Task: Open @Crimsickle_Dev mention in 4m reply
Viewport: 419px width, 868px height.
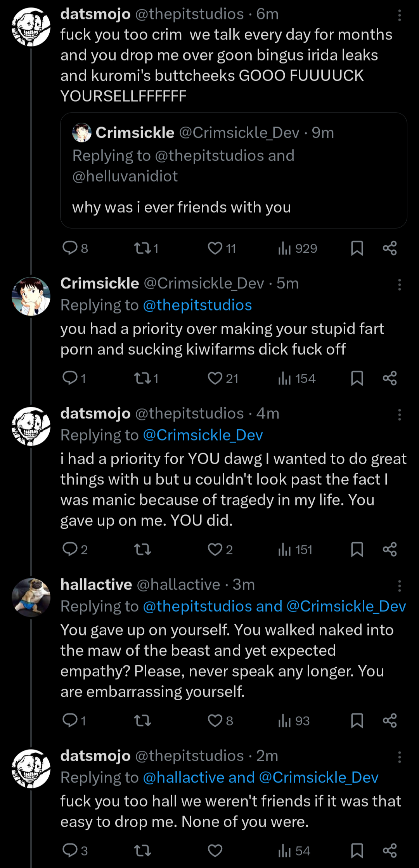Action: pyautogui.click(x=203, y=436)
